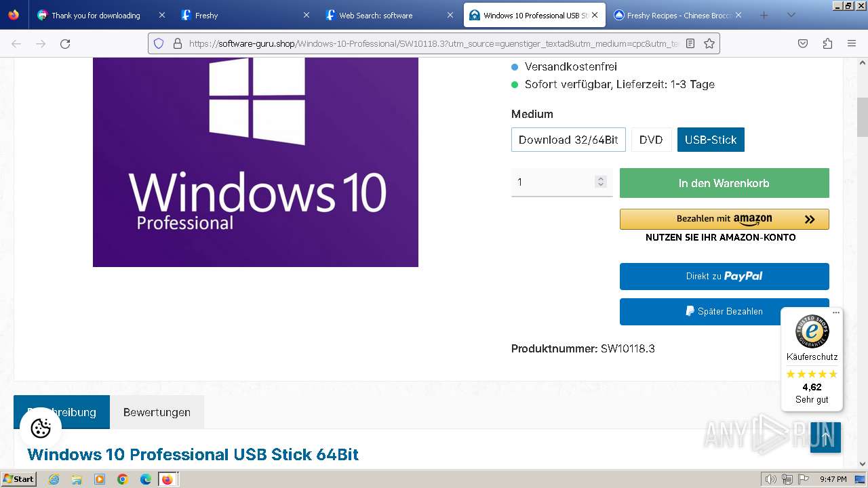Click the network tray icon

(x=787, y=479)
